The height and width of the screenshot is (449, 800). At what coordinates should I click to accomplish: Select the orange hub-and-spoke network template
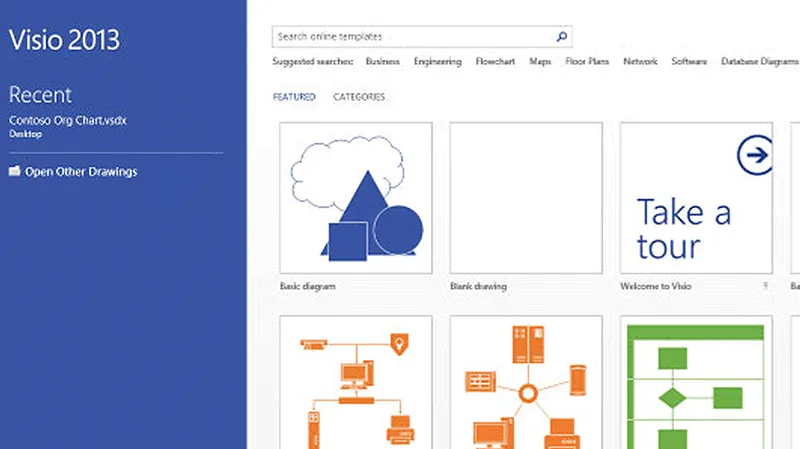click(x=526, y=382)
